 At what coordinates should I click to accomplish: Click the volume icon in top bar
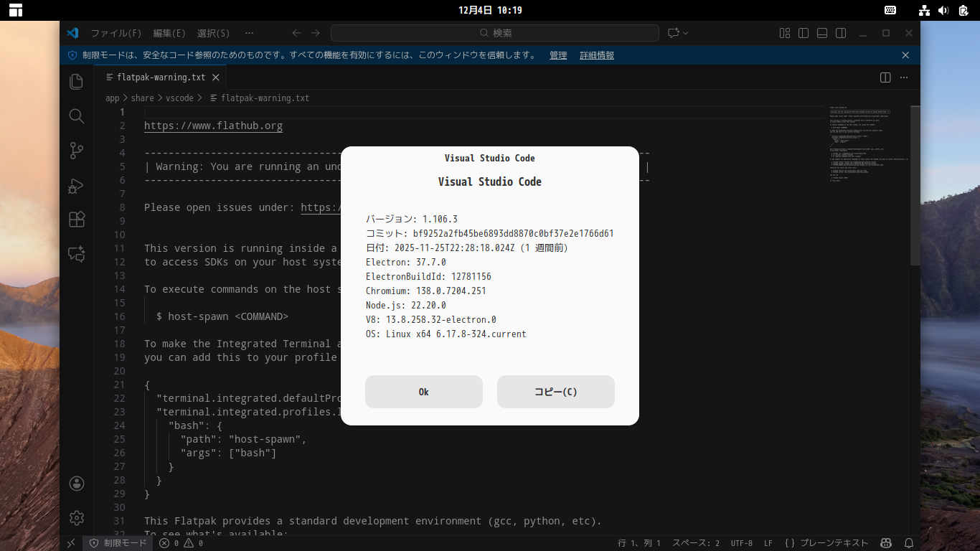943,10
